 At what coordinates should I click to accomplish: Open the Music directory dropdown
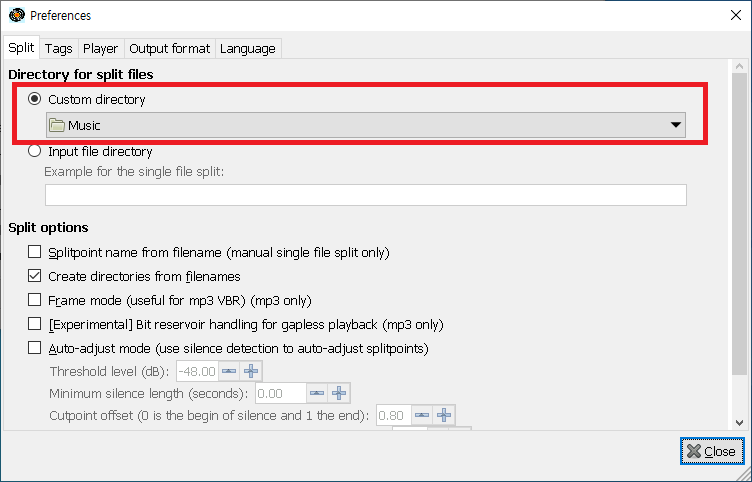(x=366, y=125)
